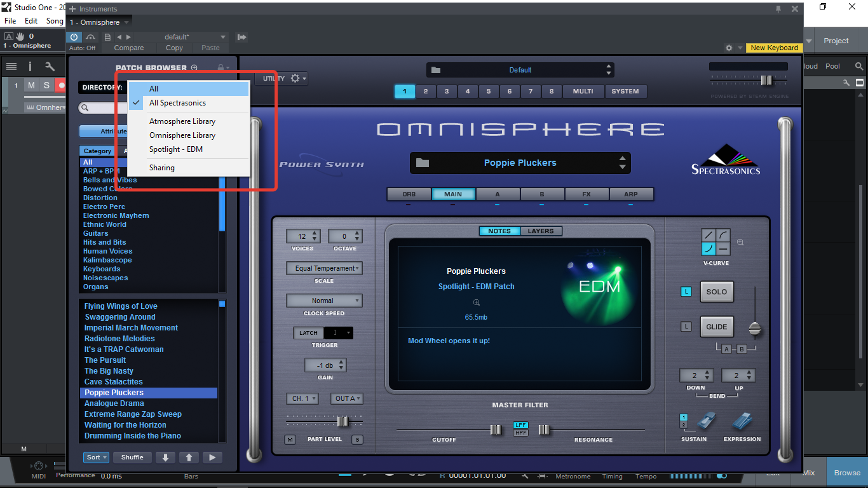Click the sidechain routing arrow icon
Screen dimensions: 868x488
pyautogui.click(x=241, y=37)
